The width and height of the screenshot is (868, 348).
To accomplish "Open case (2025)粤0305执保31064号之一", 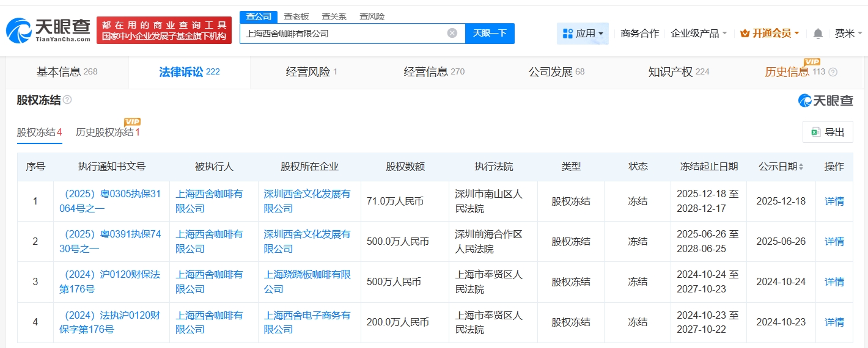I will pyautogui.click(x=110, y=201).
